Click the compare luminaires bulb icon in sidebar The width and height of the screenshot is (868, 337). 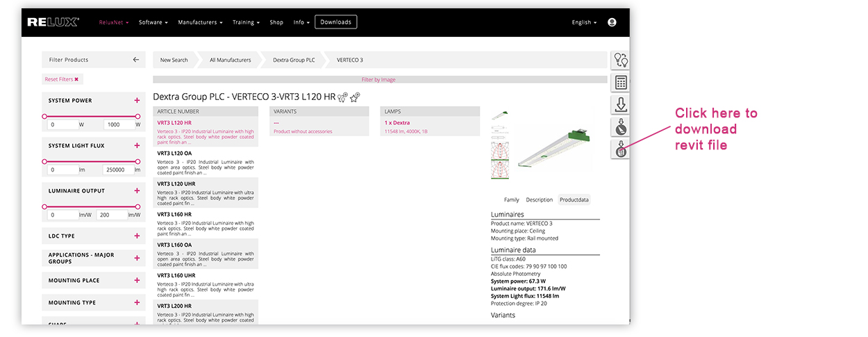pos(620,60)
